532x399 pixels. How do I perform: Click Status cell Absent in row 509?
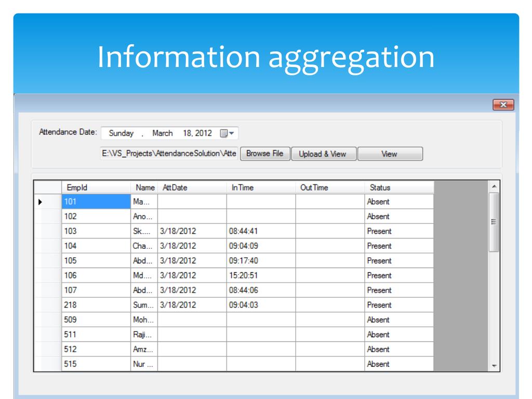[400, 320]
